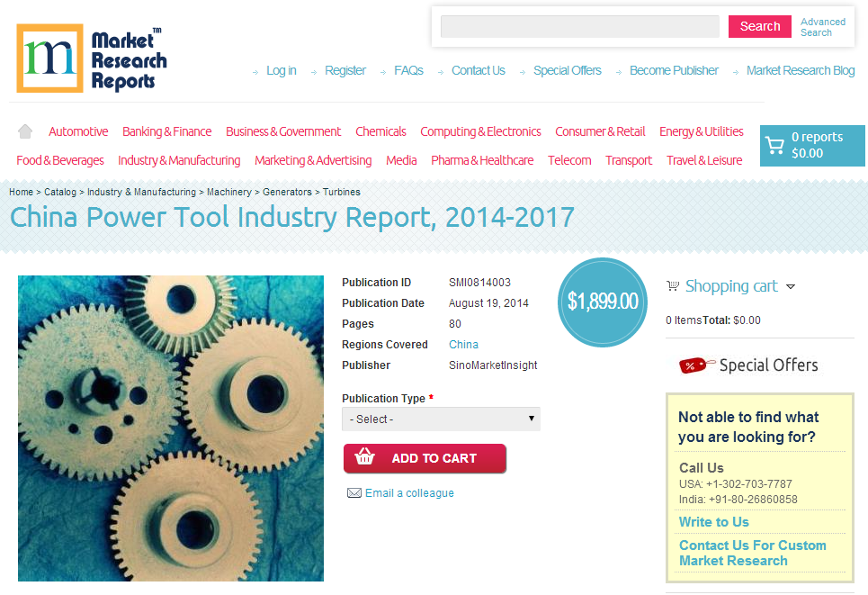Click the China Power Tool Industry Report title
868x595 pixels.
[x=291, y=217]
